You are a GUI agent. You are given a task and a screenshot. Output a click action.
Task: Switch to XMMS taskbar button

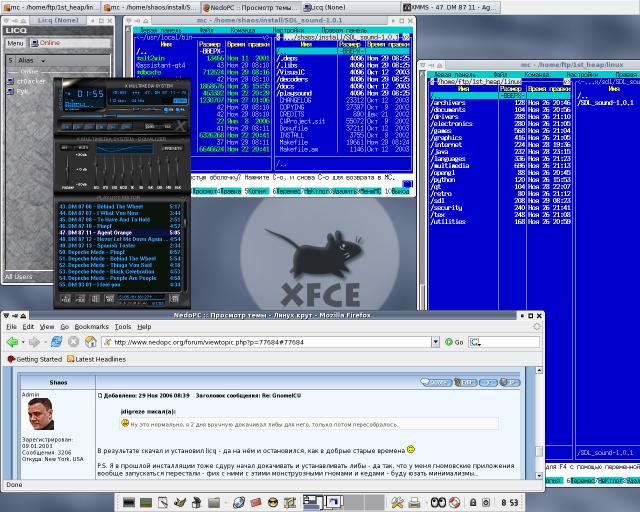451,7
